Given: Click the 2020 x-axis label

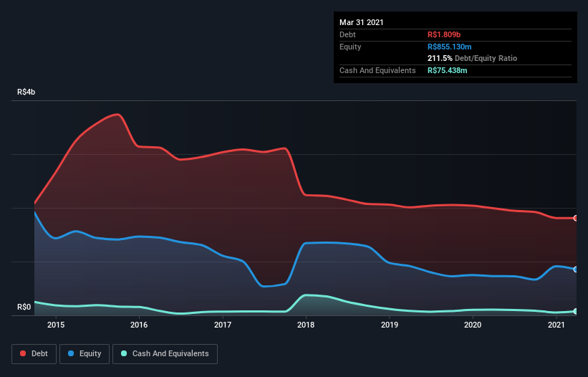Looking at the screenshot, I should (473, 325).
